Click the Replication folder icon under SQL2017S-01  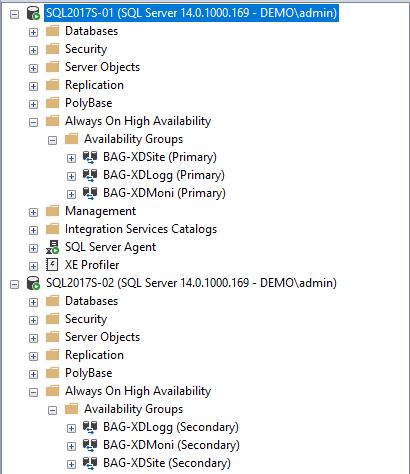click(x=52, y=85)
